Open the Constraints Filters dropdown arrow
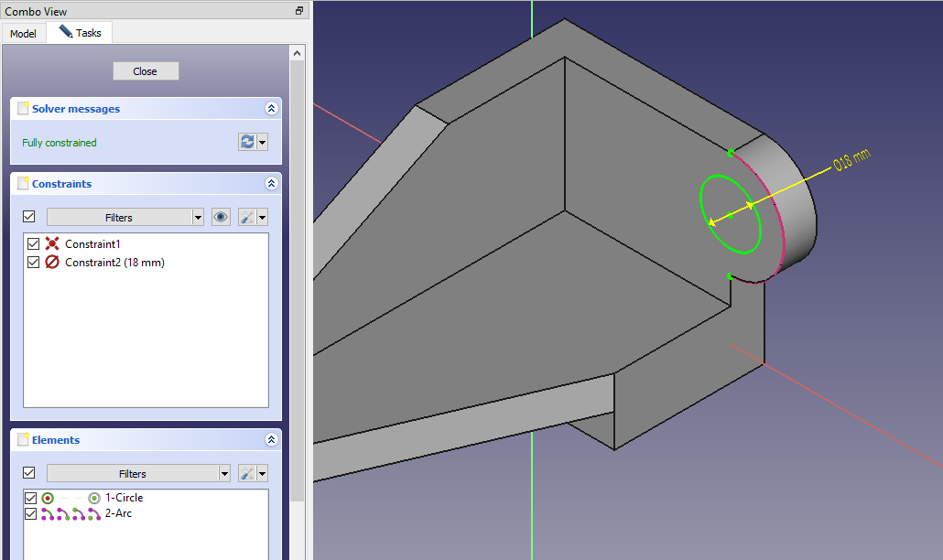Viewport: 943px width, 560px height. pyautogui.click(x=198, y=218)
